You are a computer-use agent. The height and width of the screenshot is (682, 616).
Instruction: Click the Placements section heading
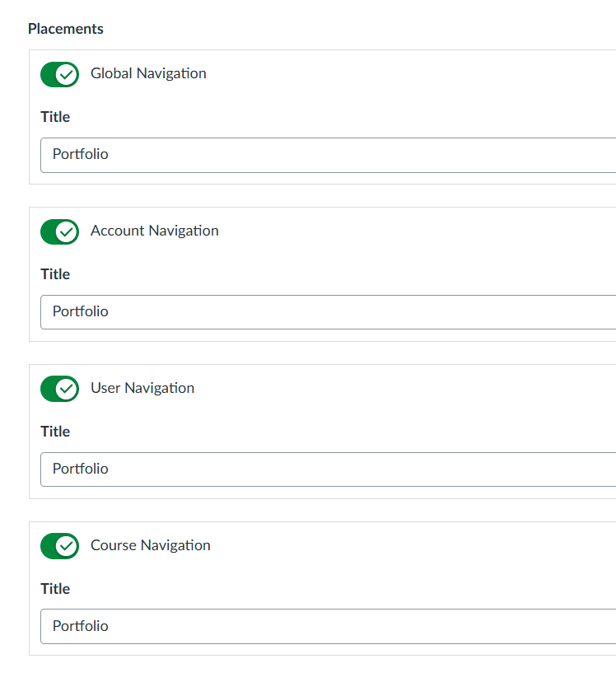click(x=66, y=29)
